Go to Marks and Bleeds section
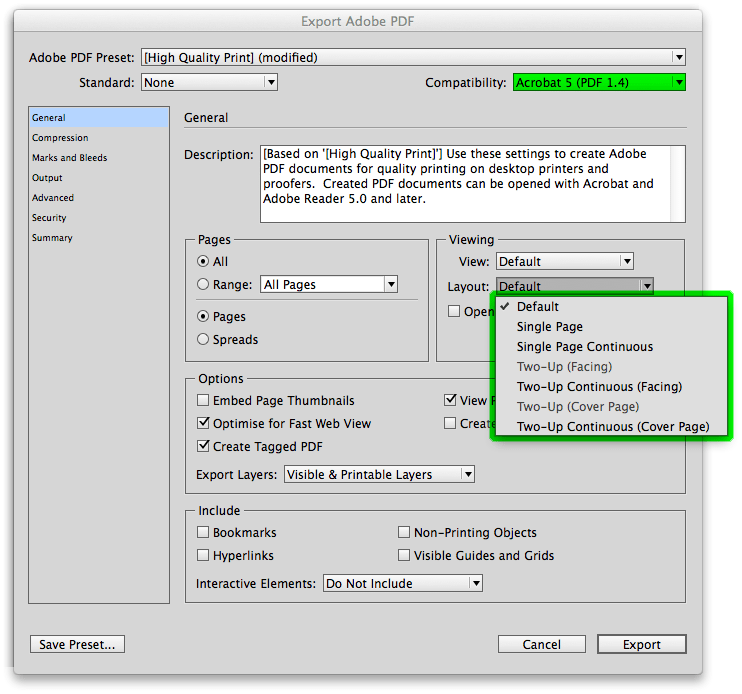Image resolution: width=742 pixels, height=694 pixels. pyautogui.click(x=99, y=158)
